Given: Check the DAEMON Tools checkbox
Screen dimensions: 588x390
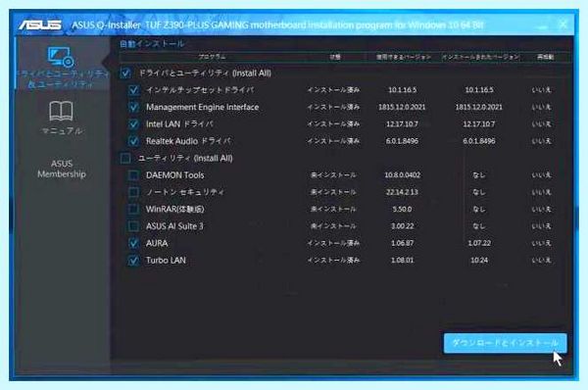Looking at the screenshot, I should click(133, 175).
